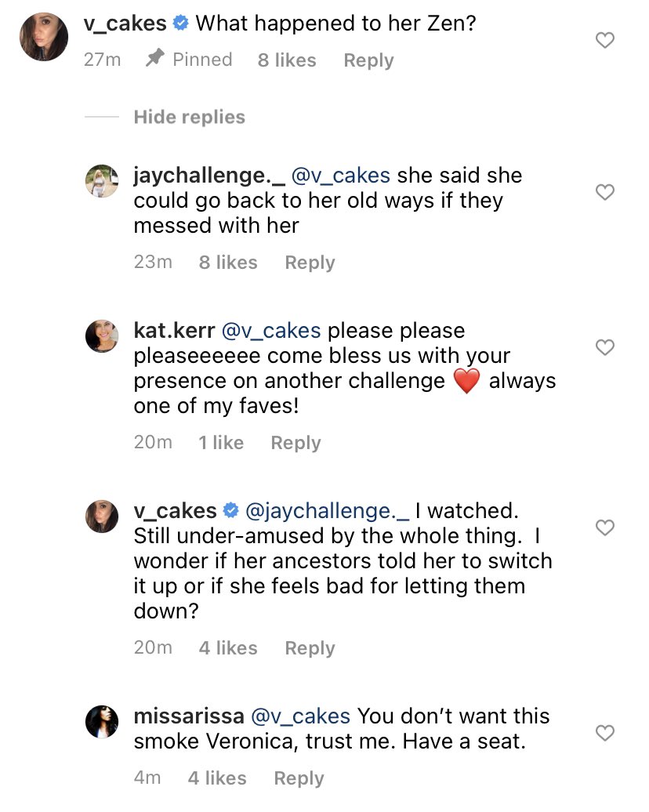Reply to jaychallenge._'s comment
649x812 pixels.
click(310, 263)
